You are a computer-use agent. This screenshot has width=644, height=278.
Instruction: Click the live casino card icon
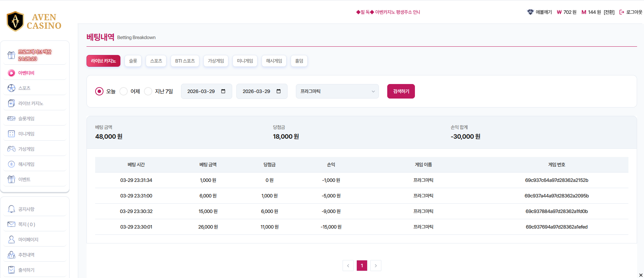pos(11,103)
